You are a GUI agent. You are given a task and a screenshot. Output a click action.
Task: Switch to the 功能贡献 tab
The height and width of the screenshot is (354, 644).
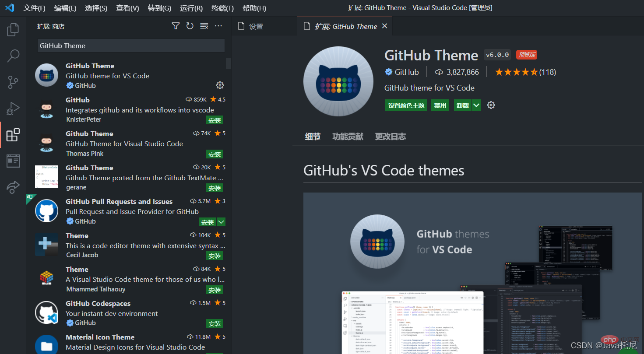pyautogui.click(x=348, y=137)
